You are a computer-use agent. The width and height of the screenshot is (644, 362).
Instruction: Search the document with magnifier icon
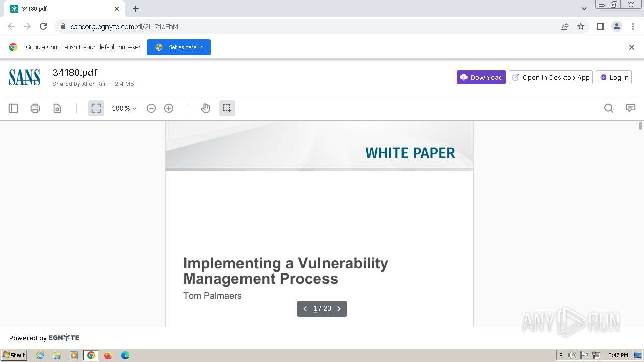click(x=609, y=108)
